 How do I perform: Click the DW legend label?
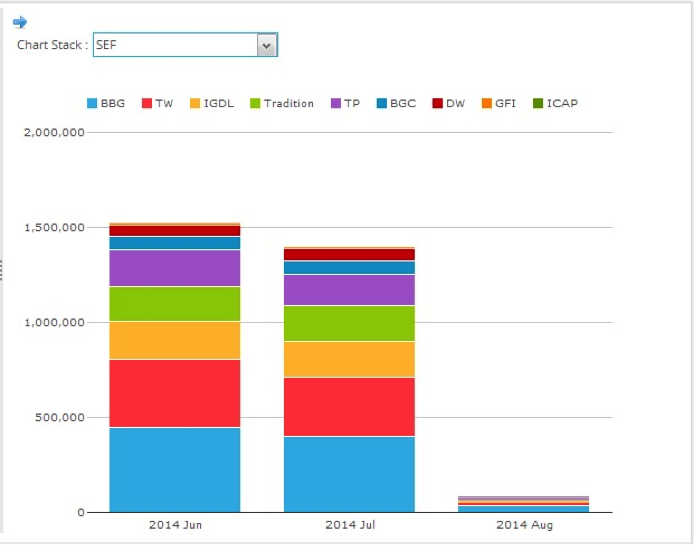[455, 103]
